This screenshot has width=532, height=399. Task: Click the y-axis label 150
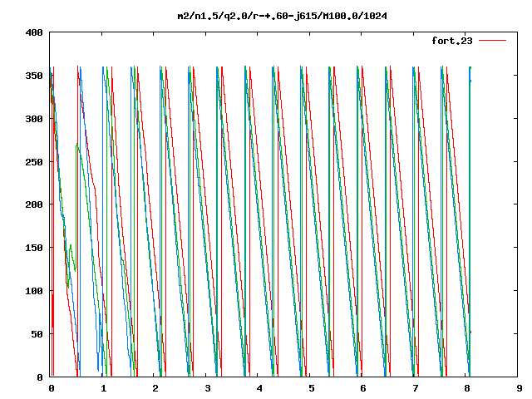34,248
